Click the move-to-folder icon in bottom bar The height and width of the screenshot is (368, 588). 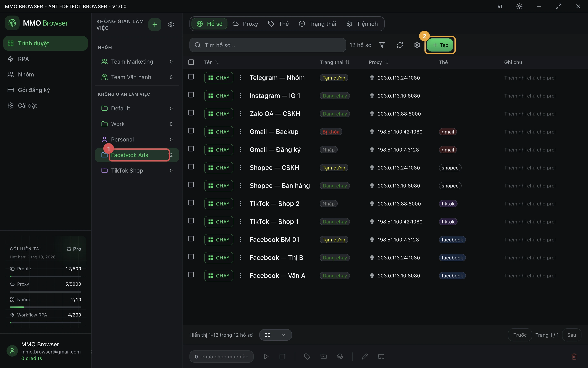[323, 357]
